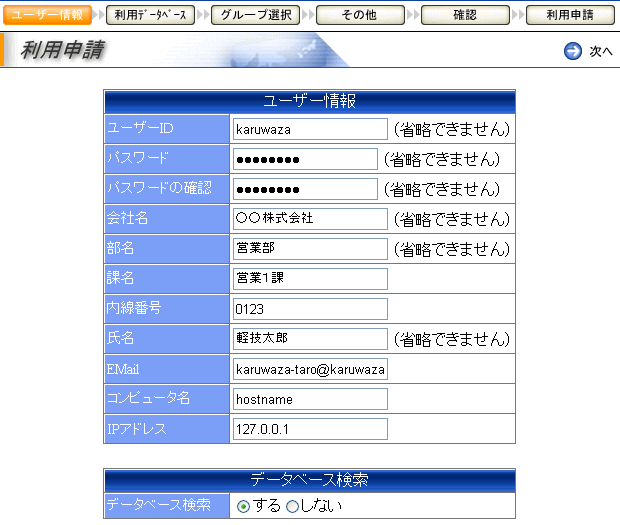
Task: Click into the パスワード field
Action: (x=305, y=159)
